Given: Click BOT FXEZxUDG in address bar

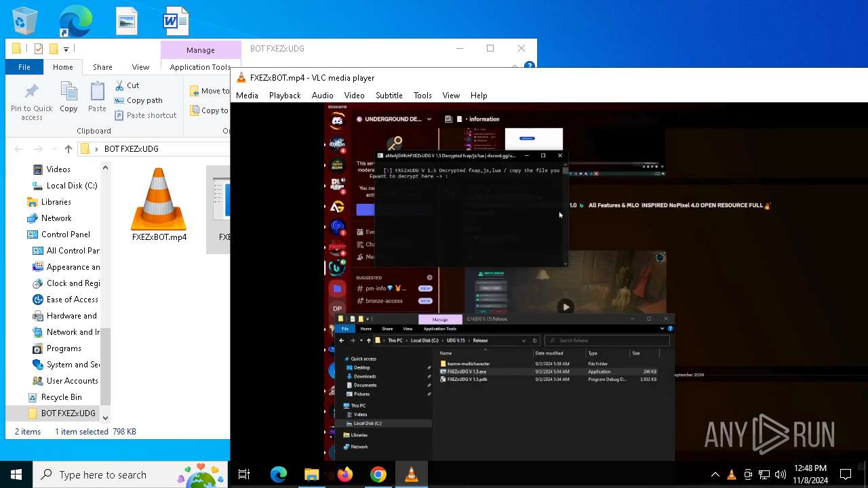Looking at the screenshot, I should [132, 149].
